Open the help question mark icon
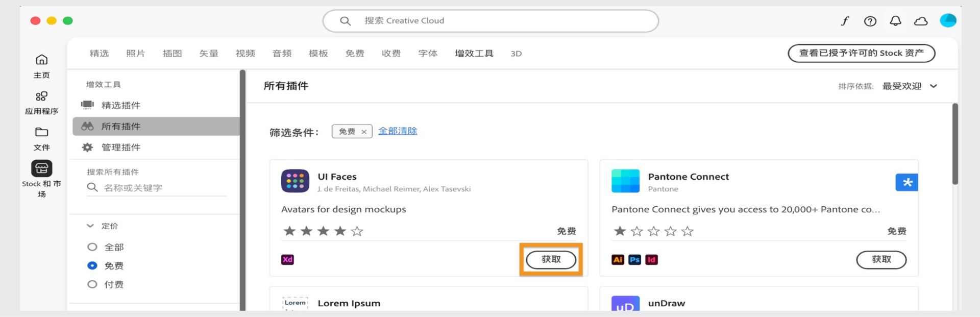The height and width of the screenshot is (317, 980). click(x=870, y=21)
